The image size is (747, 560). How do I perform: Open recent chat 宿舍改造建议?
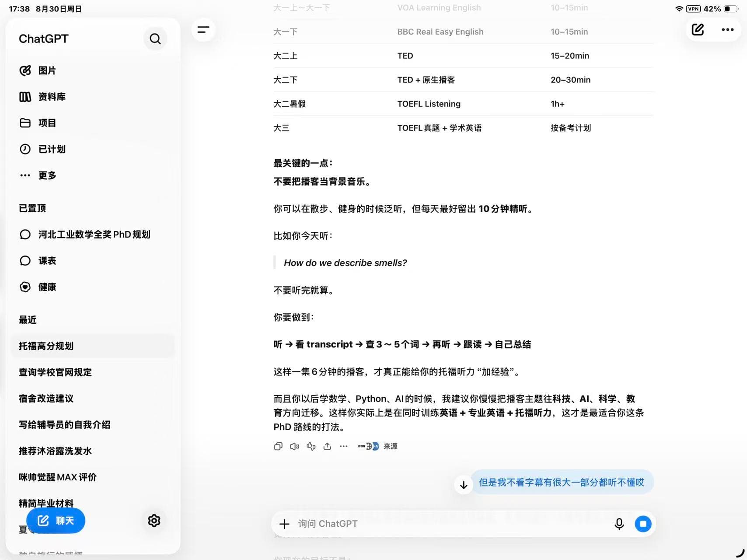click(46, 399)
